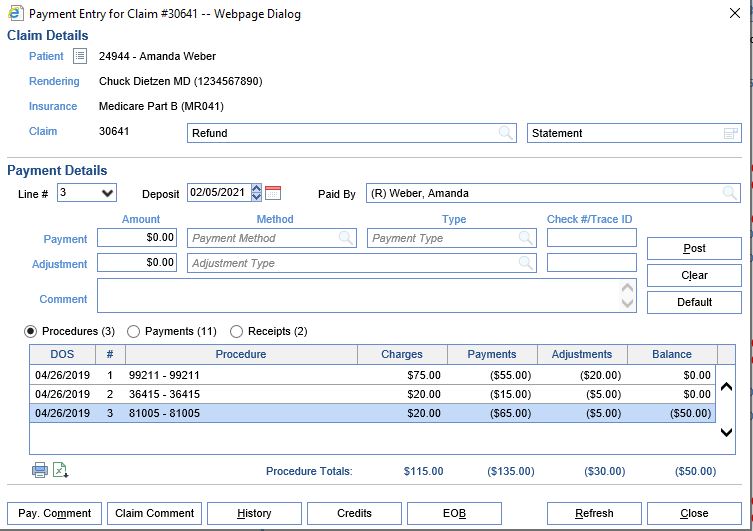This screenshot has height=531, width=753.
Task: Click the search icon in Refund field
Action: 507,133
